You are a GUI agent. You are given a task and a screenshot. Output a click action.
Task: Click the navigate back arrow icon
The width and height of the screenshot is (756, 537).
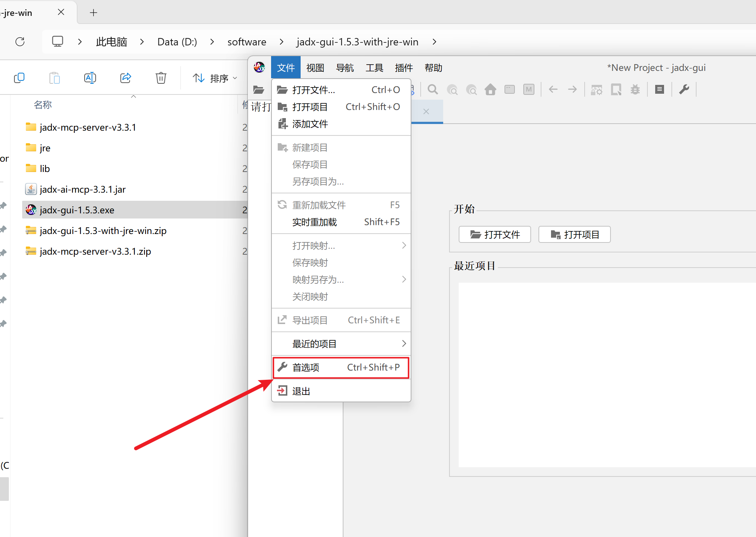tap(553, 90)
